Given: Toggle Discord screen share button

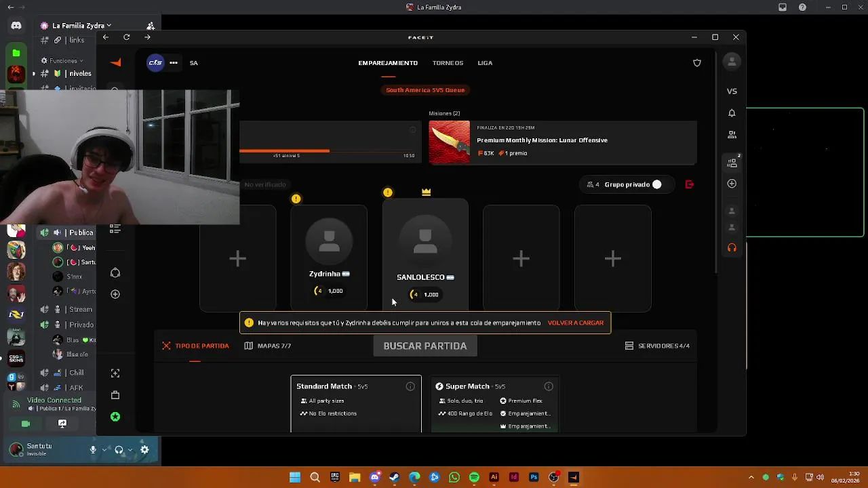Looking at the screenshot, I should 62,424.
